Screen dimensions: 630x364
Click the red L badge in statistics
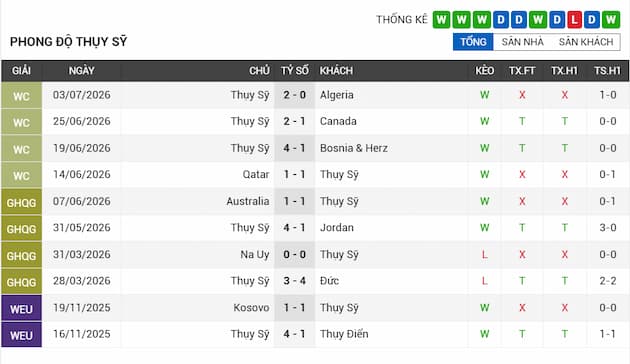(575, 19)
